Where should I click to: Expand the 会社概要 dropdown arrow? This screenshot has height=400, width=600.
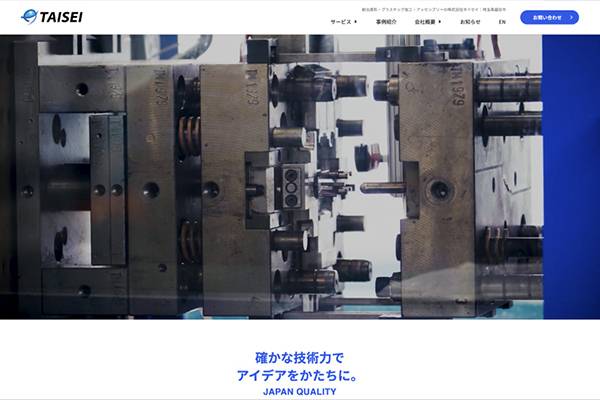pyautogui.click(x=440, y=22)
